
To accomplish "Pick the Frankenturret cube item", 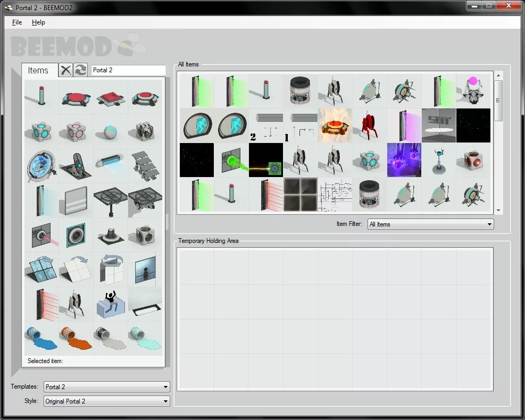I will point(145,131).
